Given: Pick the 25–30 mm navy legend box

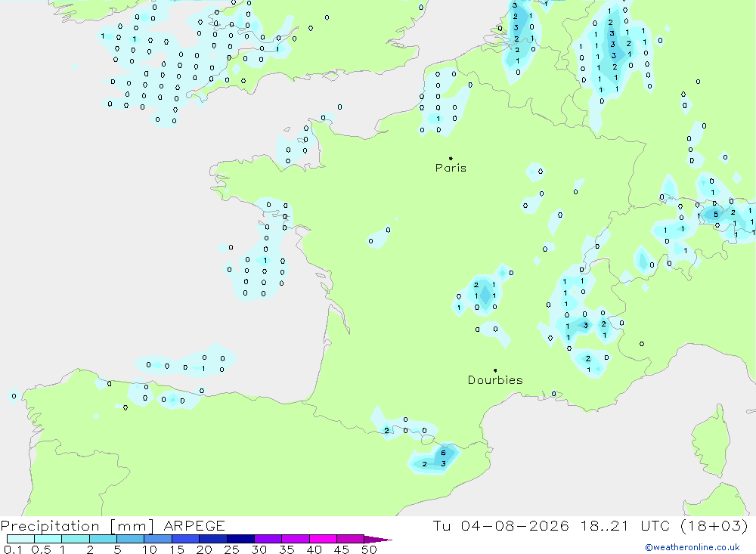Looking at the screenshot, I should point(240,539).
